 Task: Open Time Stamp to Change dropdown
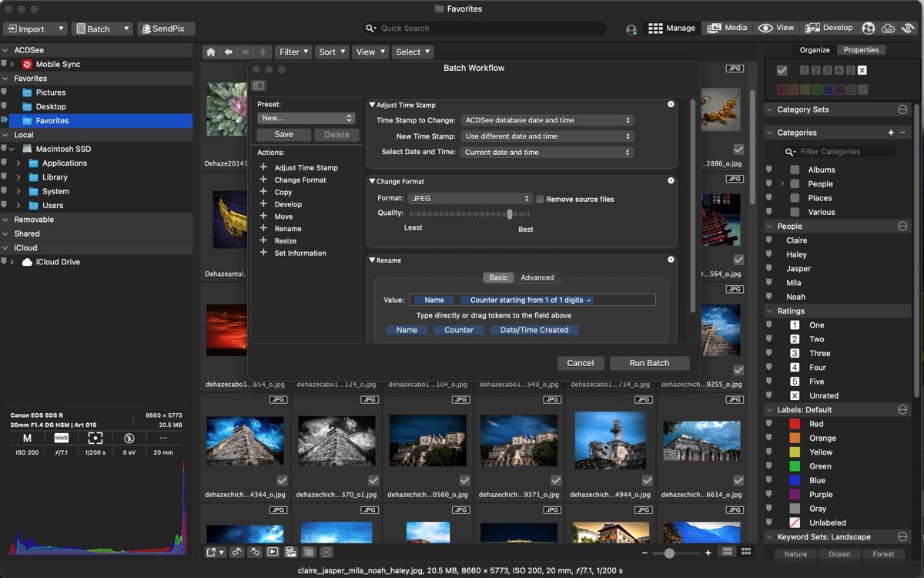547,120
